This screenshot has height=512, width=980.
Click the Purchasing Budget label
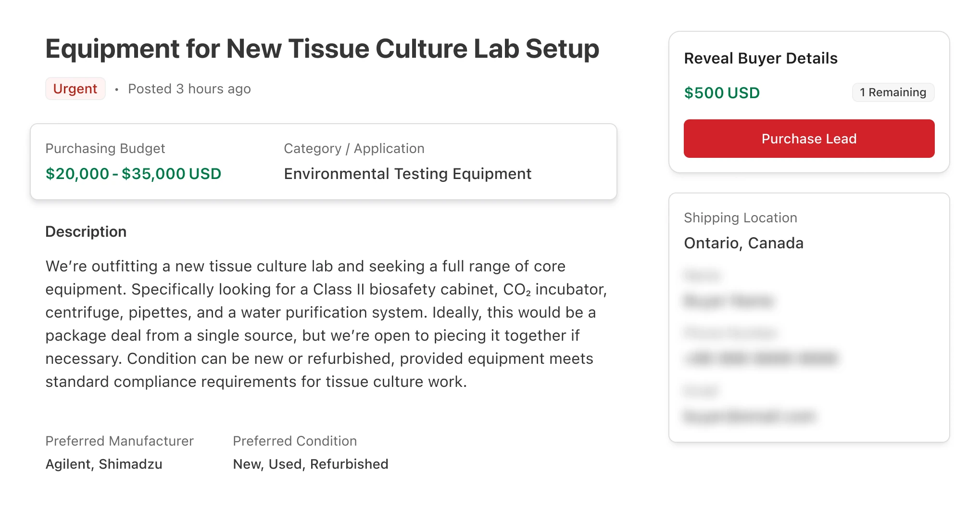(x=105, y=149)
